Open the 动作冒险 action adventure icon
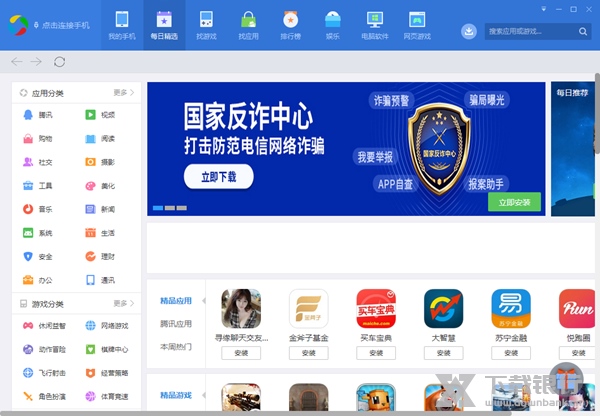This screenshot has width=600, height=416. point(28,349)
